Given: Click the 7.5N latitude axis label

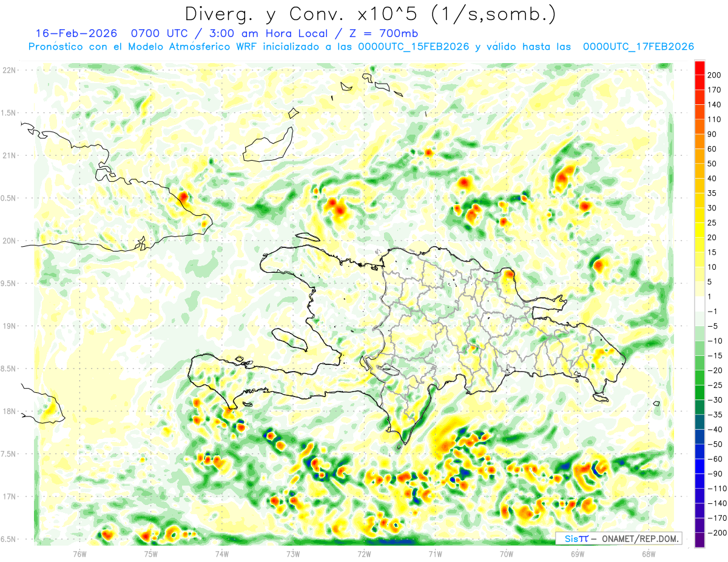Looking at the screenshot, I should [x=8, y=453].
